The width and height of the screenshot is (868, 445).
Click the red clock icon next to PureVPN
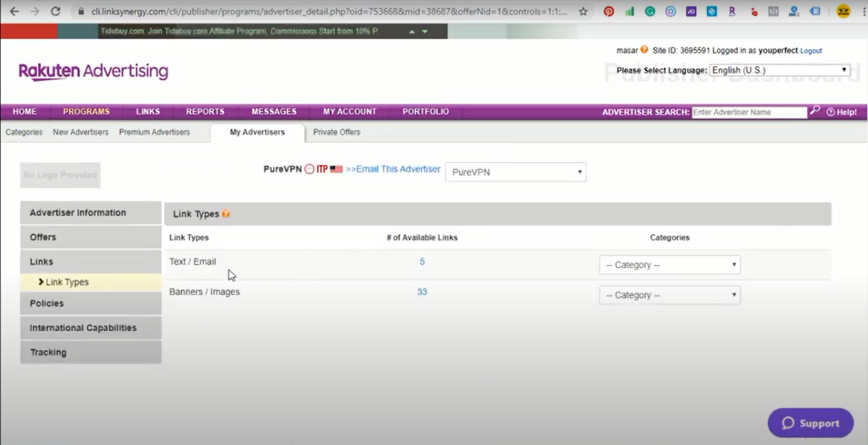pyautogui.click(x=309, y=170)
